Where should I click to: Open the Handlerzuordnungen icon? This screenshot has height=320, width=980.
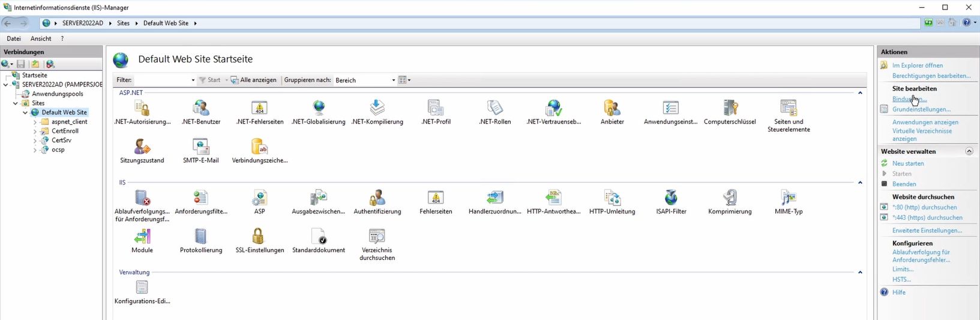coord(495,198)
